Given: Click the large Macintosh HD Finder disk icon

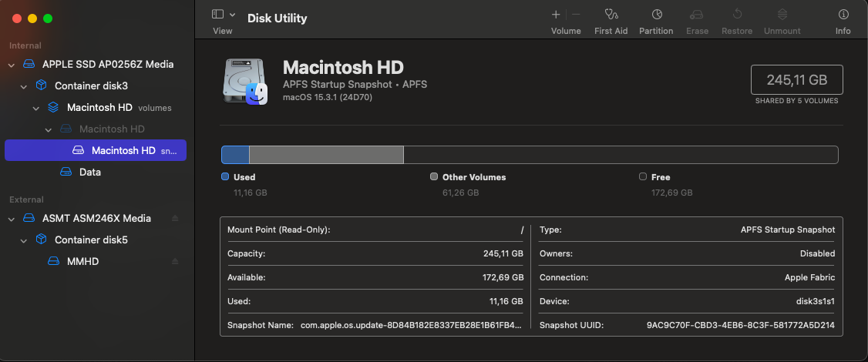Looking at the screenshot, I should (245, 81).
